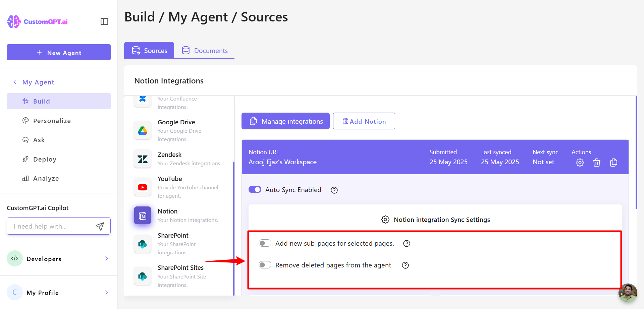Send the Copilot message with paper plane
Image resolution: width=644 pixels, height=309 pixels.
[x=100, y=226]
